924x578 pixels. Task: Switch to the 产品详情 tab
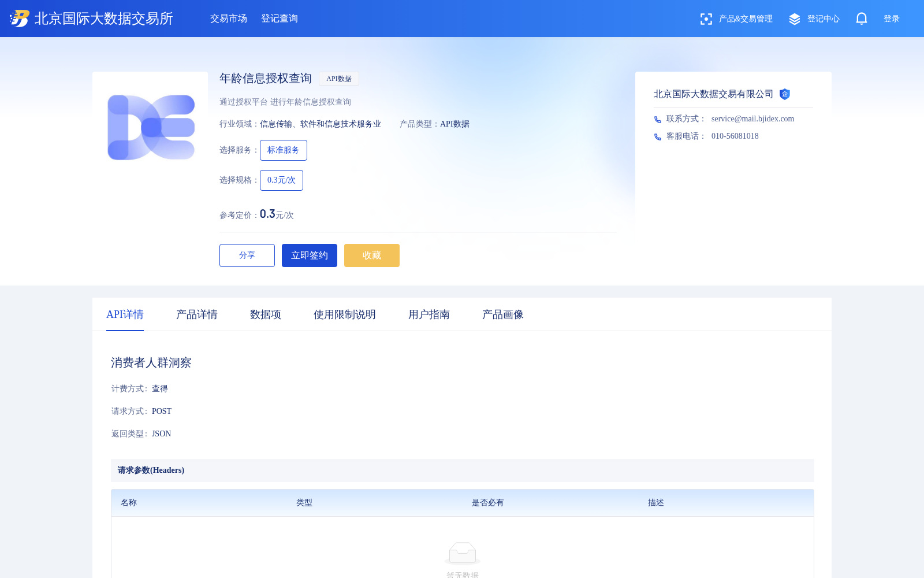197,314
